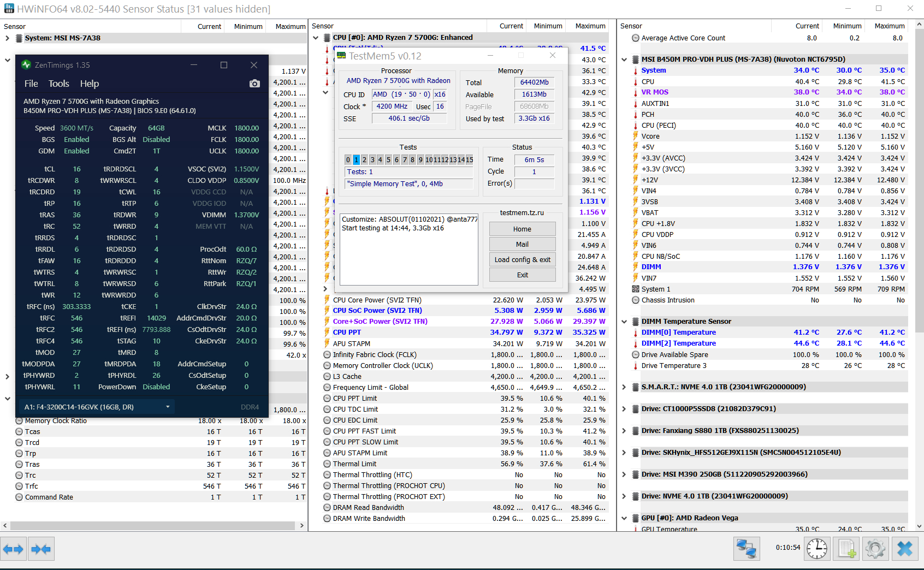Click the shrink columns arrows icon in HWiNFO

[x=41, y=549]
